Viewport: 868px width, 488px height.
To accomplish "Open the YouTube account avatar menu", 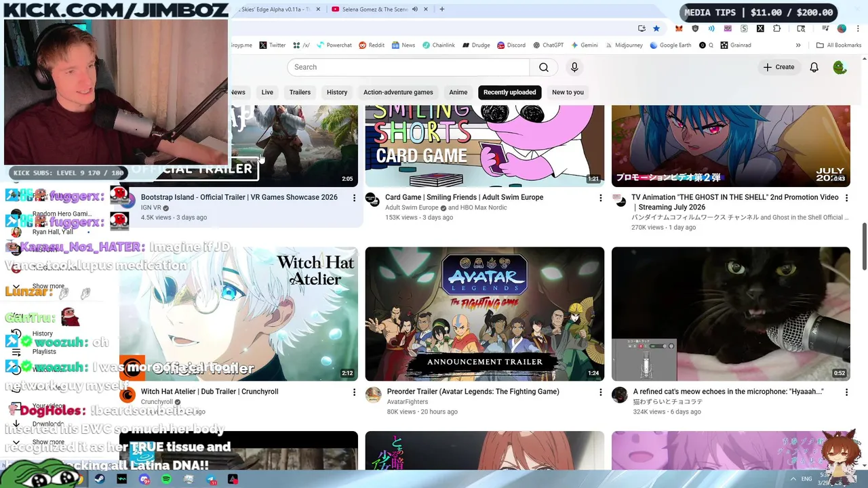I will click(x=840, y=67).
